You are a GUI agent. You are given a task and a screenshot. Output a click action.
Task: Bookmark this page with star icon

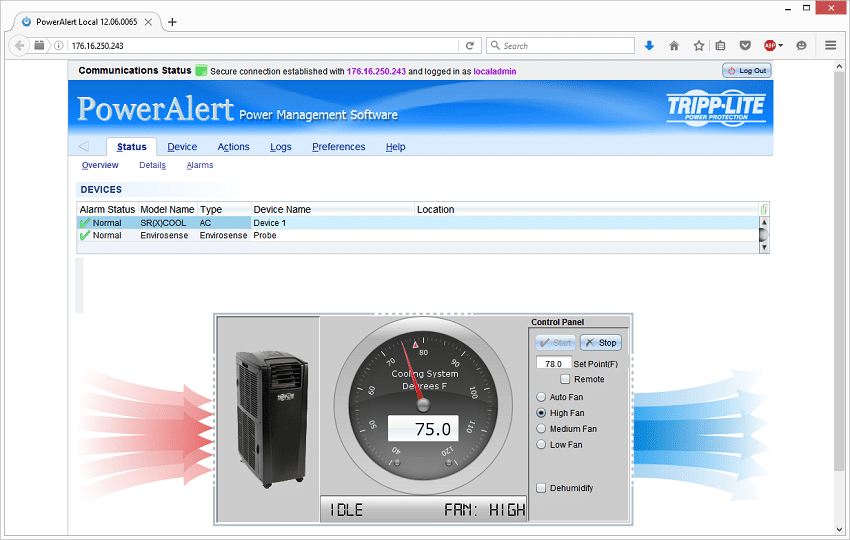699,46
